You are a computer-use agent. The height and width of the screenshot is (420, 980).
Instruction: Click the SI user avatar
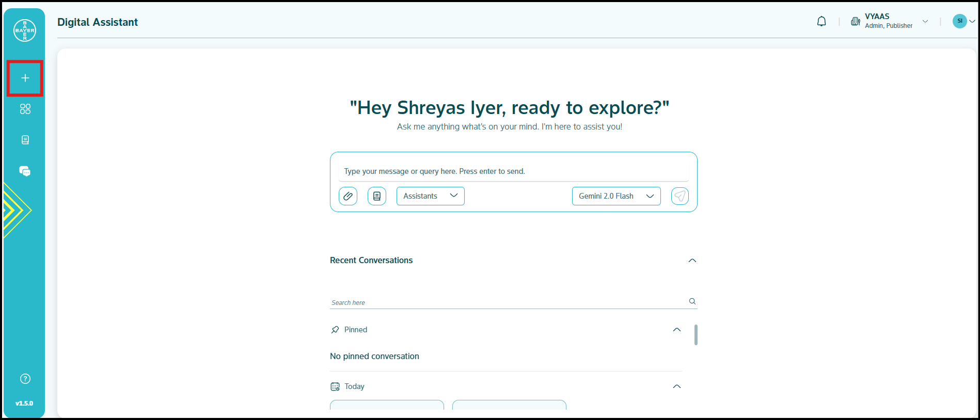[960, 21]
